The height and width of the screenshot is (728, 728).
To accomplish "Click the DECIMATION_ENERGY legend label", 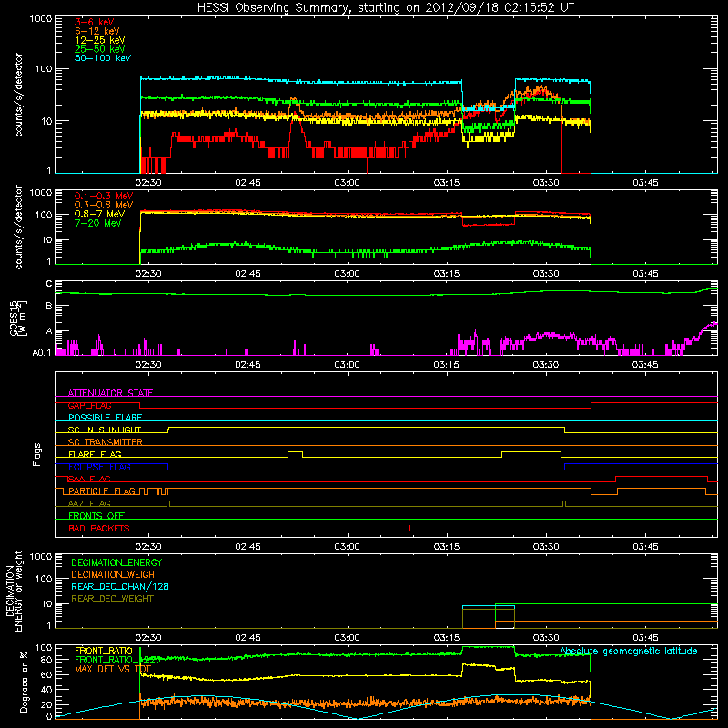I will point(116,562).
